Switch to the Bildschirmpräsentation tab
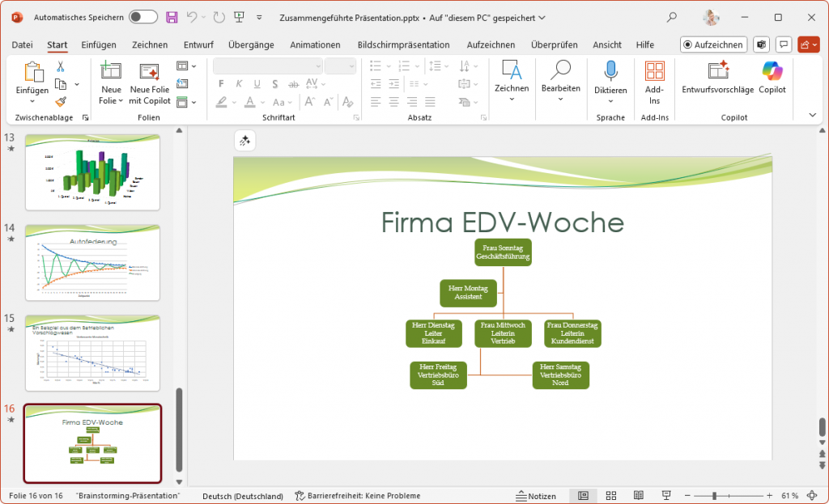 click(x=403, y=45)
